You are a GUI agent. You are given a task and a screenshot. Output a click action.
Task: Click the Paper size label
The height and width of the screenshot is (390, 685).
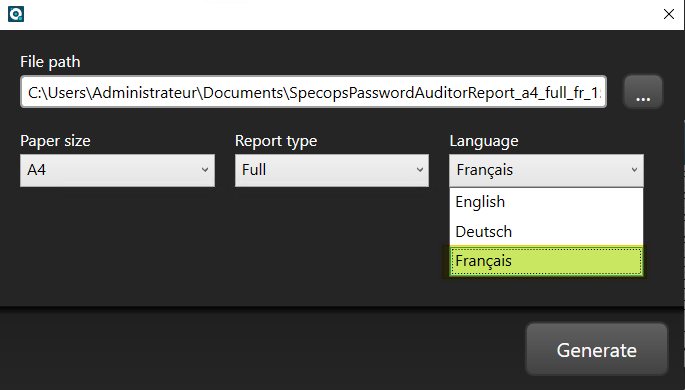point(55,141)
